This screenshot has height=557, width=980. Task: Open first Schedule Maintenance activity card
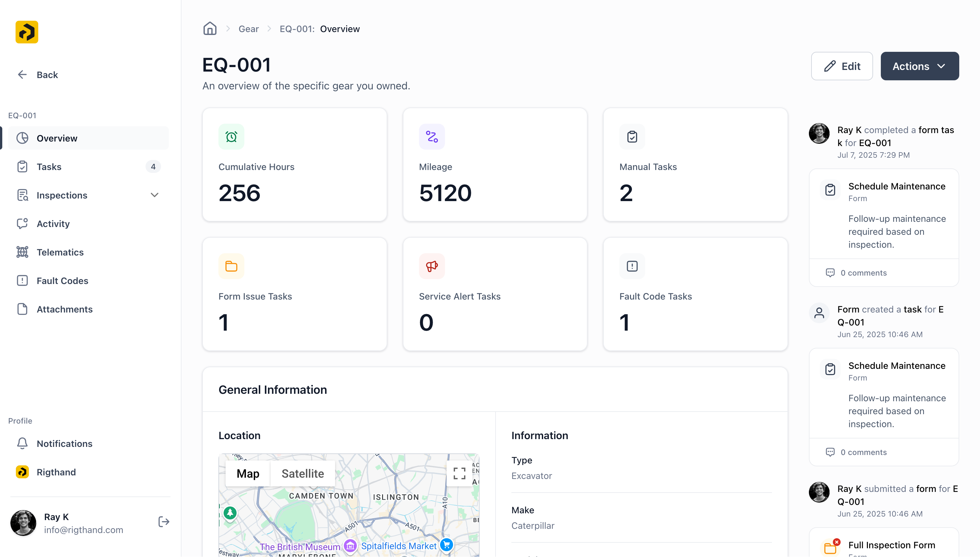[x=896, y=186]
